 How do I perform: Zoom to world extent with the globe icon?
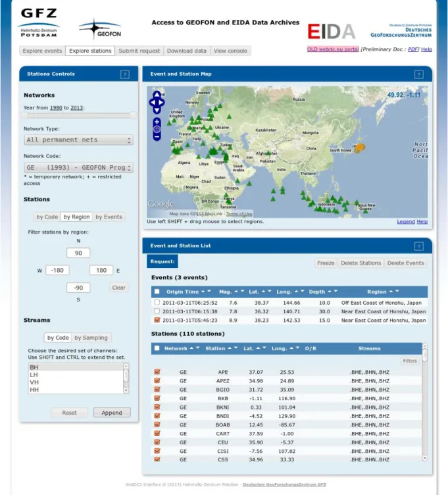tap(157, 129)
